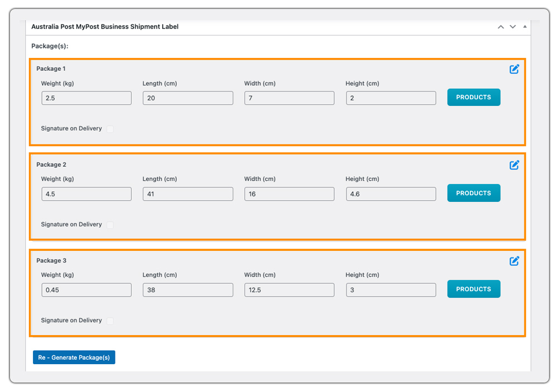Click Signature on Delivery label in Package 3
Viewport: 558px width, 392px height.
(x=71, y=321)
